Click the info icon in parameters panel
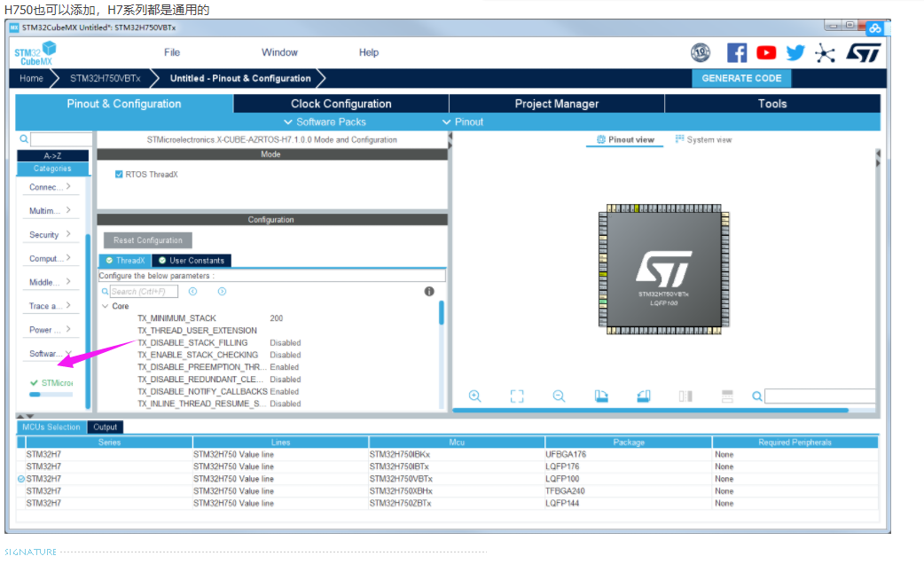924x564 pixels. click(x=429, y=291)
